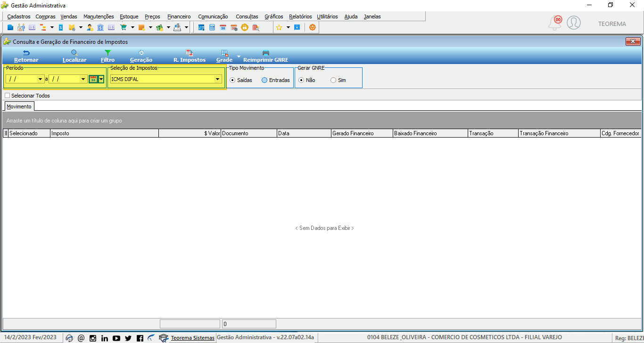Open the Cadastros menu
Screen dimensions: 644x343
point(19,16)
